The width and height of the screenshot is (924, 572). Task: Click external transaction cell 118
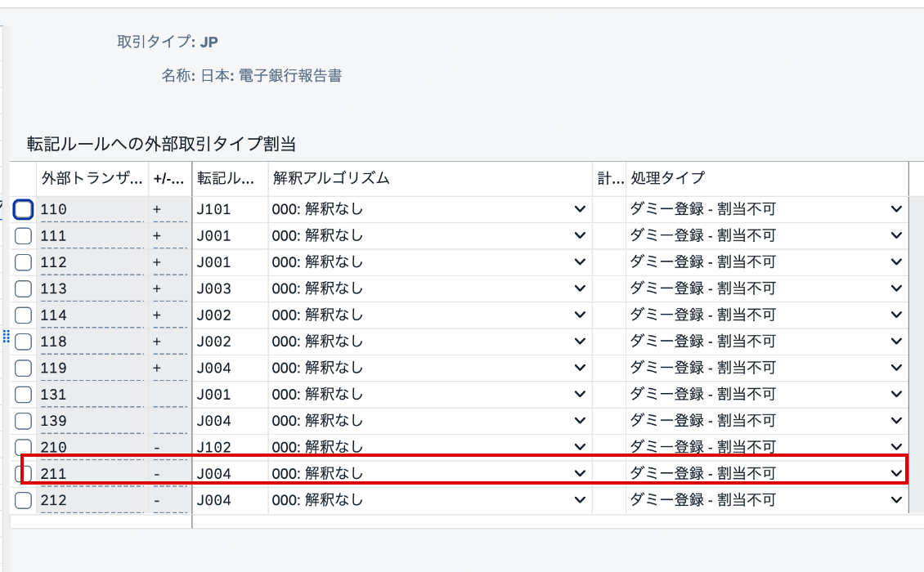point(92,342)
